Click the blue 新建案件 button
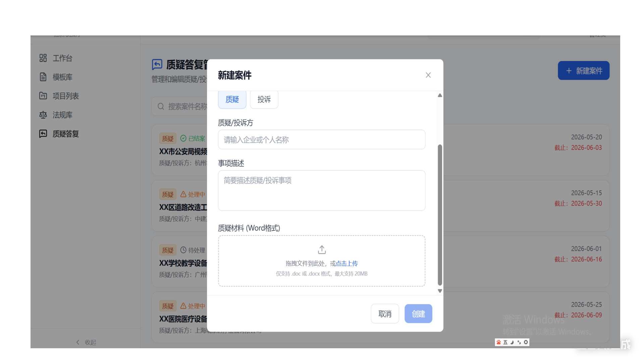Screen dimensions: 644x362 pyautogui.click(x=584, y=71)
